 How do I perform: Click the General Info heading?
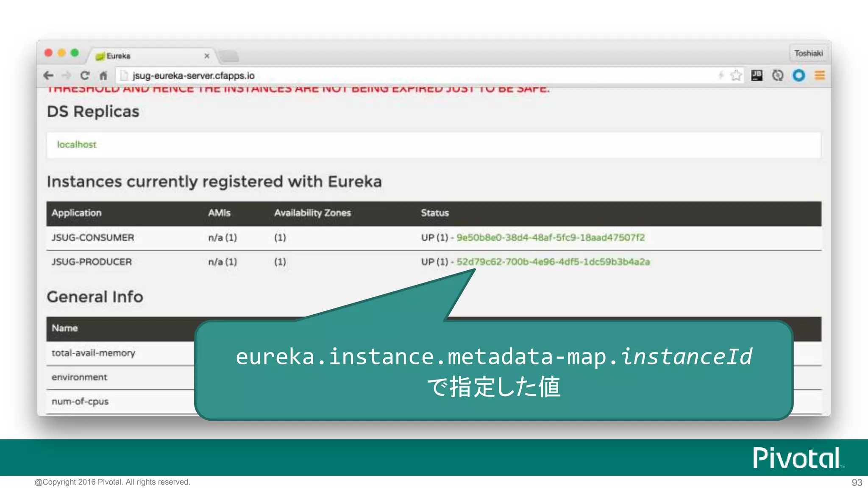95,297
